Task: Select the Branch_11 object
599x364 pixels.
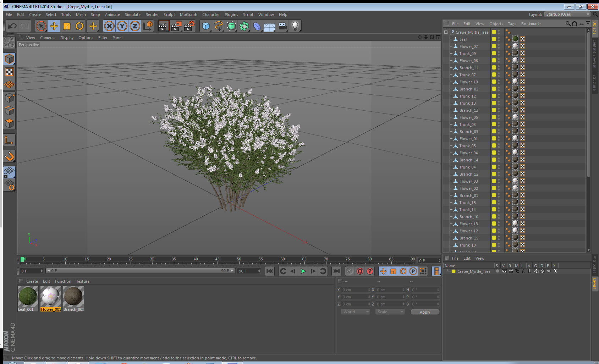Action: click(x=468, y=68)
